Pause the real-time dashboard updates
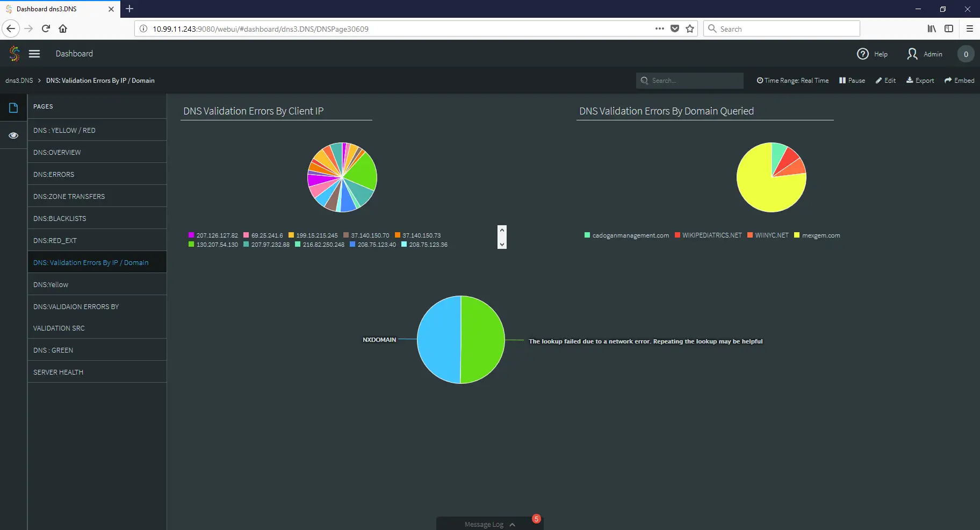This screenshot has height=530, width=980. (x=852, y=81)
